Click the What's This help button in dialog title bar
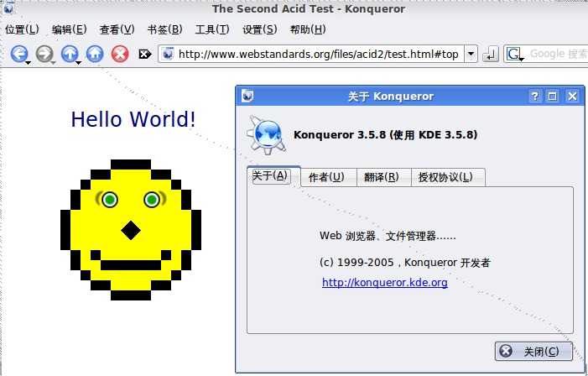 535,97
